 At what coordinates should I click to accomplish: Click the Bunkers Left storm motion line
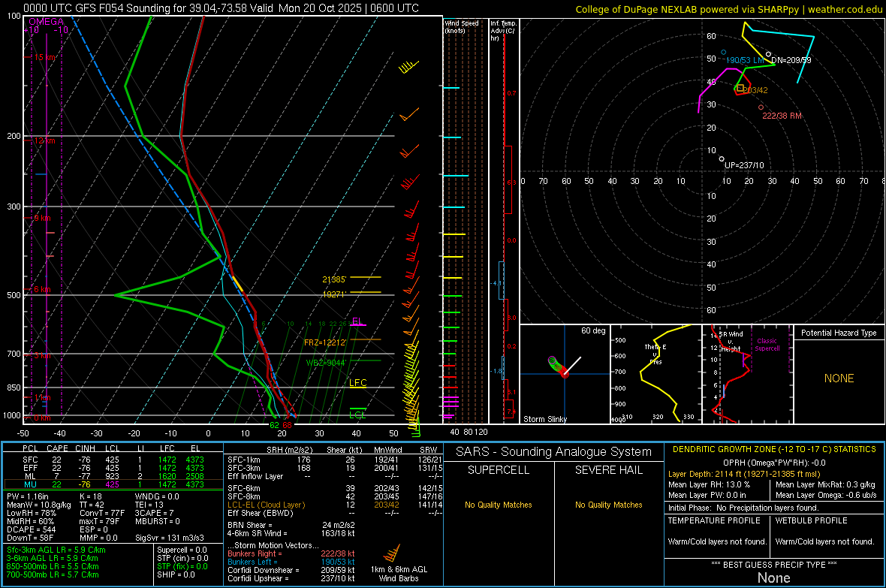click(291, 562)
